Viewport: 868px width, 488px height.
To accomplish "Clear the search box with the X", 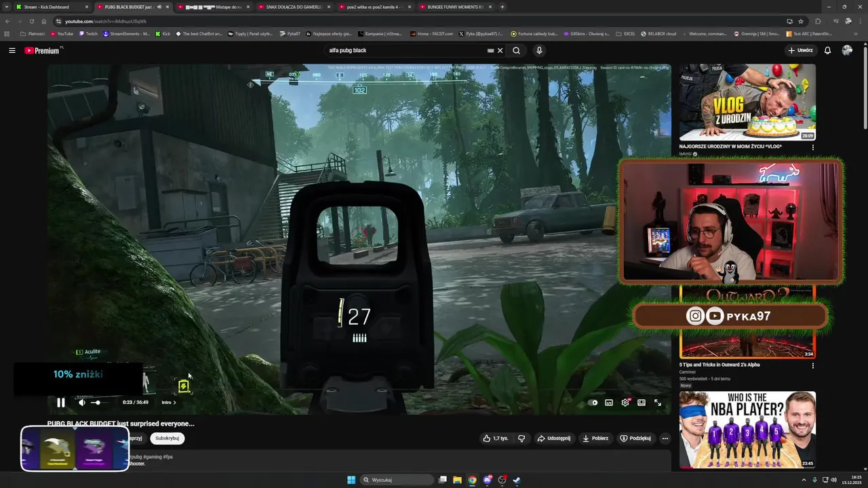I will pyautogui.click(x=500, y=50).
